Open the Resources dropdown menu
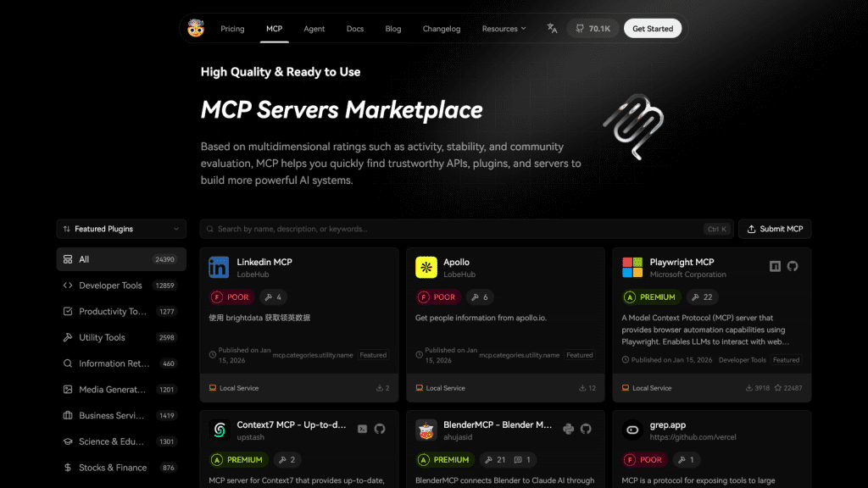This screenshot has width=868, height=488. tap(504, 29)
